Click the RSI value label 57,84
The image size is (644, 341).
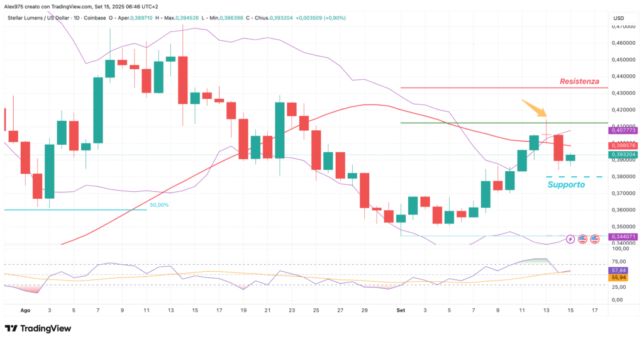pos(619,271)
